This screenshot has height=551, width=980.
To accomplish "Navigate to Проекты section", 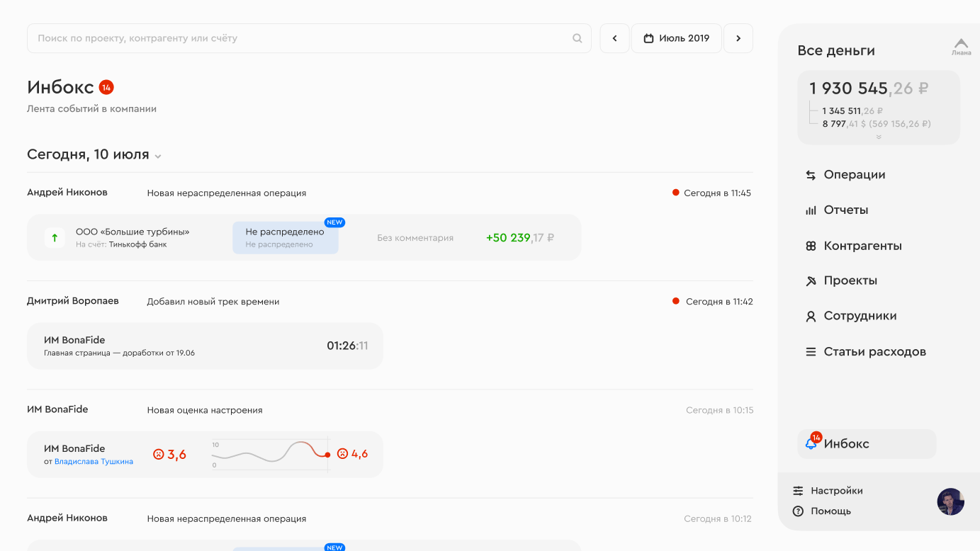I will click(850, 280).
